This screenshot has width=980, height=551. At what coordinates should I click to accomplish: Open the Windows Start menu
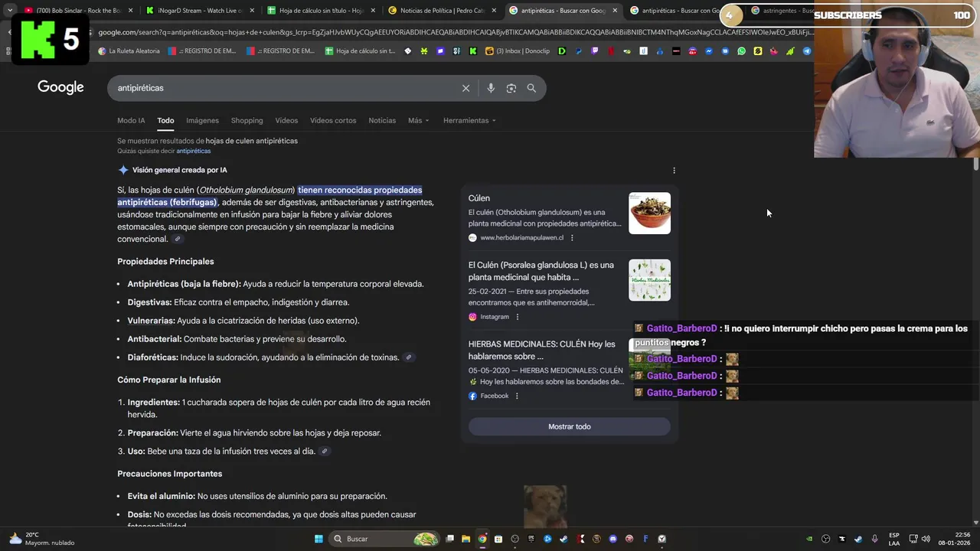pos(318,539)
